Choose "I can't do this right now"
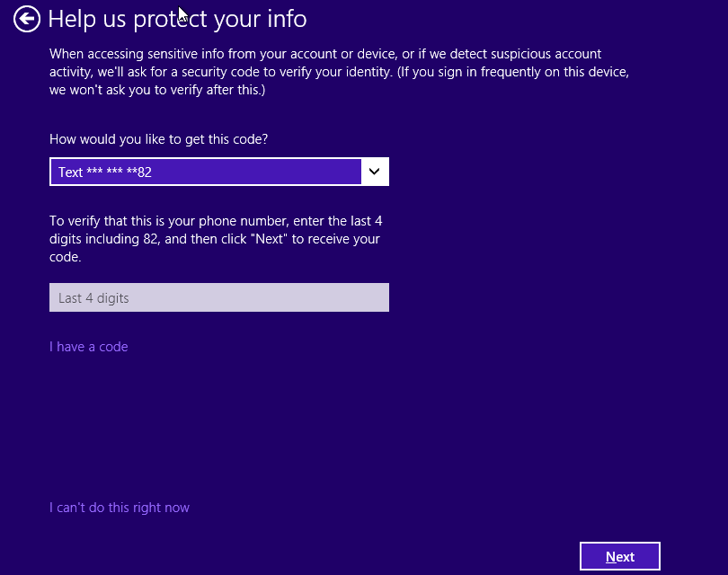This screenshot has width=728, height=575. coord(120,508)
